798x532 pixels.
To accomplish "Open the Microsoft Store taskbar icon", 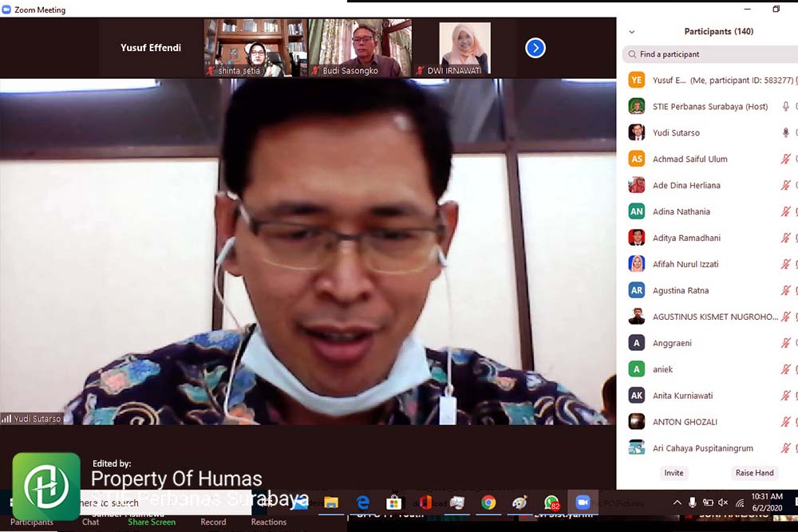I will 394,503.
